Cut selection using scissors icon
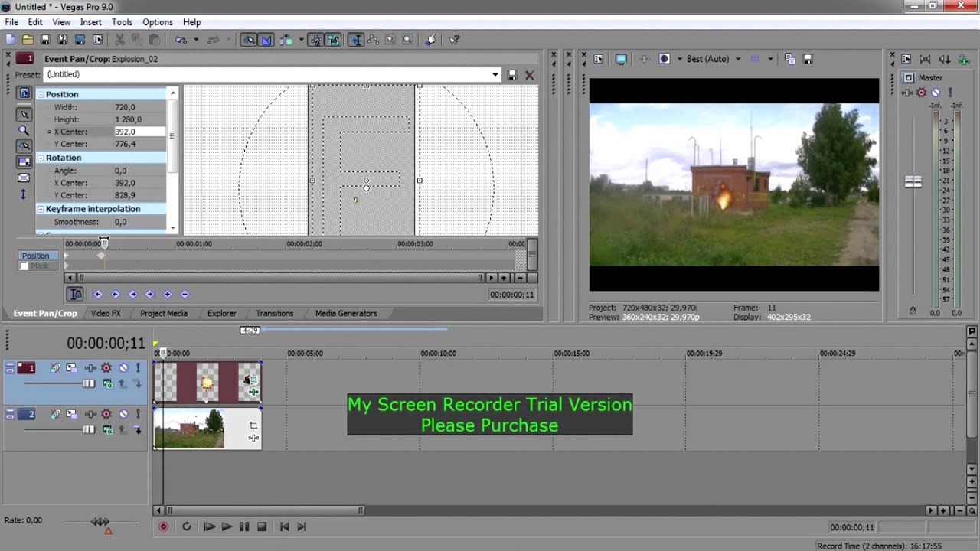Image resolution: width=980 pixels, height=551 pixels. (x=119, y=40)
